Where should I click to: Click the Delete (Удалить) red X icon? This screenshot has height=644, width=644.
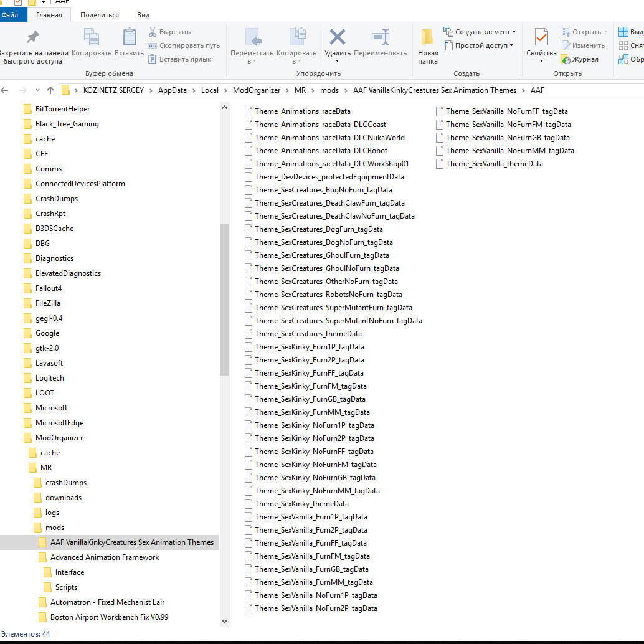point(337,37)
